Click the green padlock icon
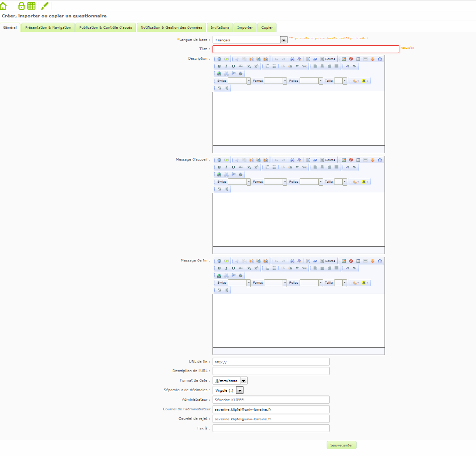The width and height of the screenshot is (476, 456). 21,6
